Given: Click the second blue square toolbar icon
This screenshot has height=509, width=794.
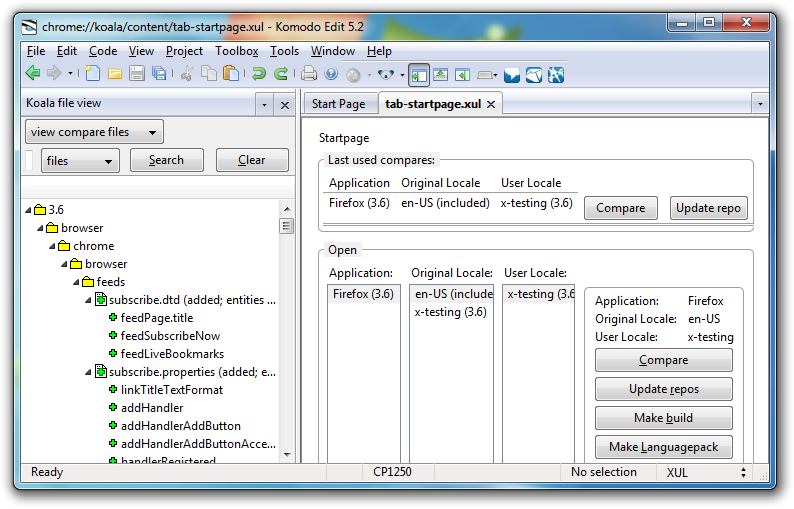Looking at the screenshot, I should 534,75.
